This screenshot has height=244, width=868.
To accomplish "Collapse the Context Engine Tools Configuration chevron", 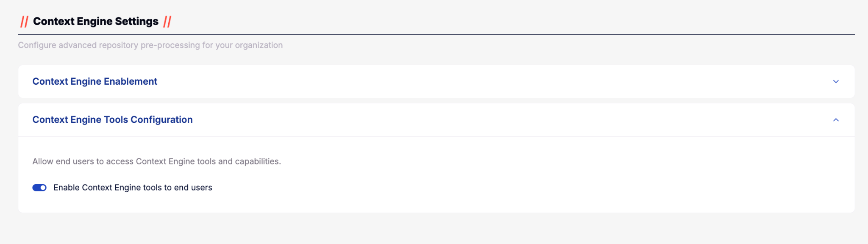I will tap(836, 120).
